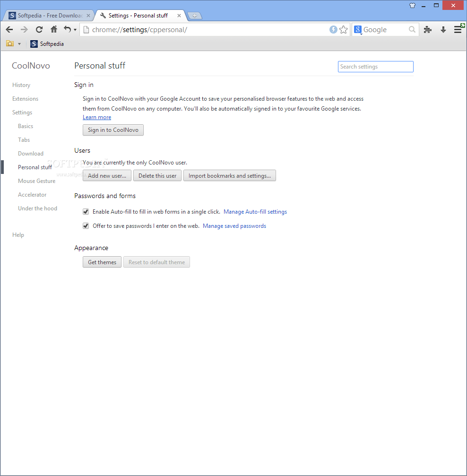Open the CoolNovo main menu
Image resolution: width=467 pixels, height=476 pixels.
(458, 29)
